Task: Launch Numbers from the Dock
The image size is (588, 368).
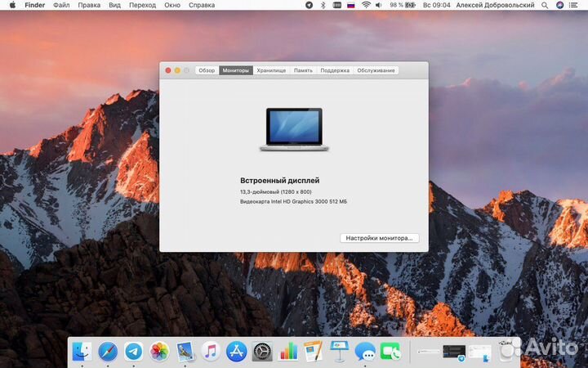Action: [x=288, y=352]
